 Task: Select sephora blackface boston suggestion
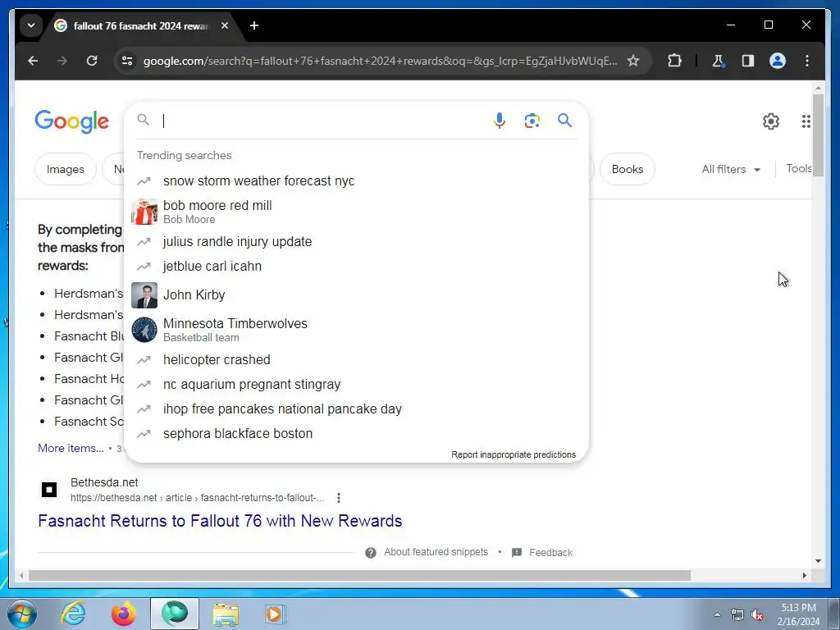[x=356, y=434]
